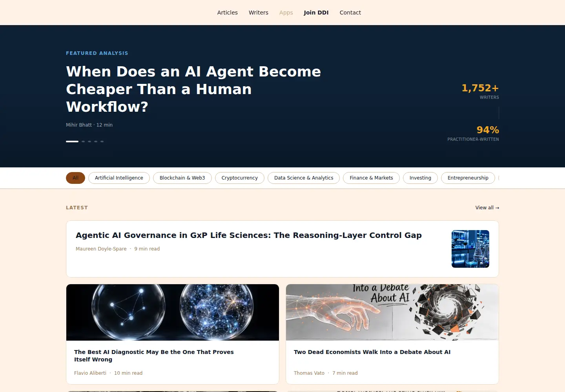Open the Writers nav link
Screen dimensions: 565x392
pos(258,13)
